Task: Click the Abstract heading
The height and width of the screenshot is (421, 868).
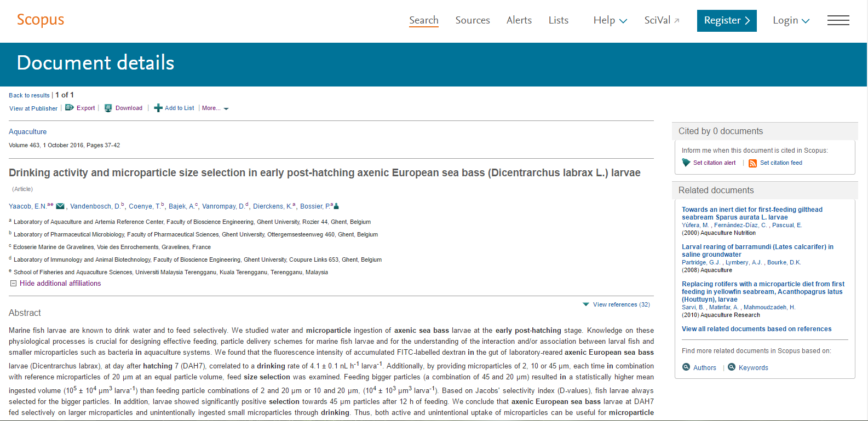Action: point(25,313)
